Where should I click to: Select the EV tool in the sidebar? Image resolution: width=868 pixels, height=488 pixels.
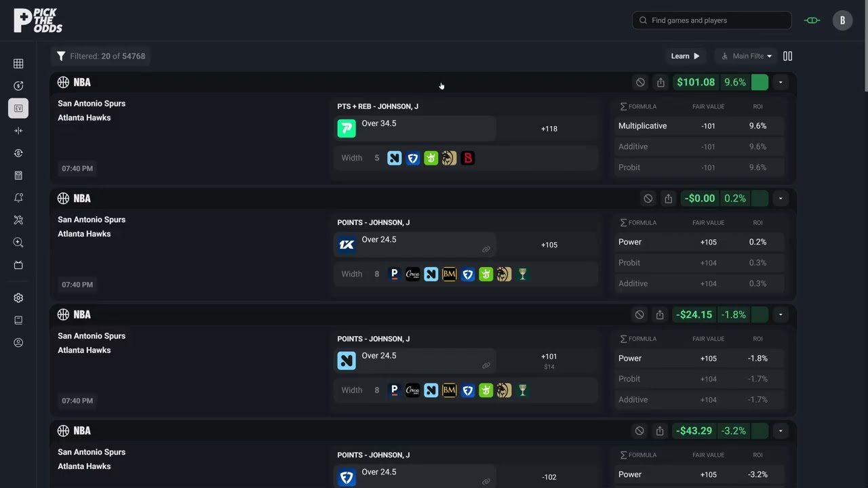coord(18,108)
